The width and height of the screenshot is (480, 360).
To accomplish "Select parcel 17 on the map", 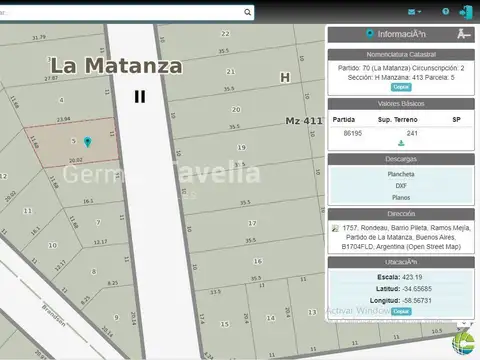I will (x=252, y=223).
